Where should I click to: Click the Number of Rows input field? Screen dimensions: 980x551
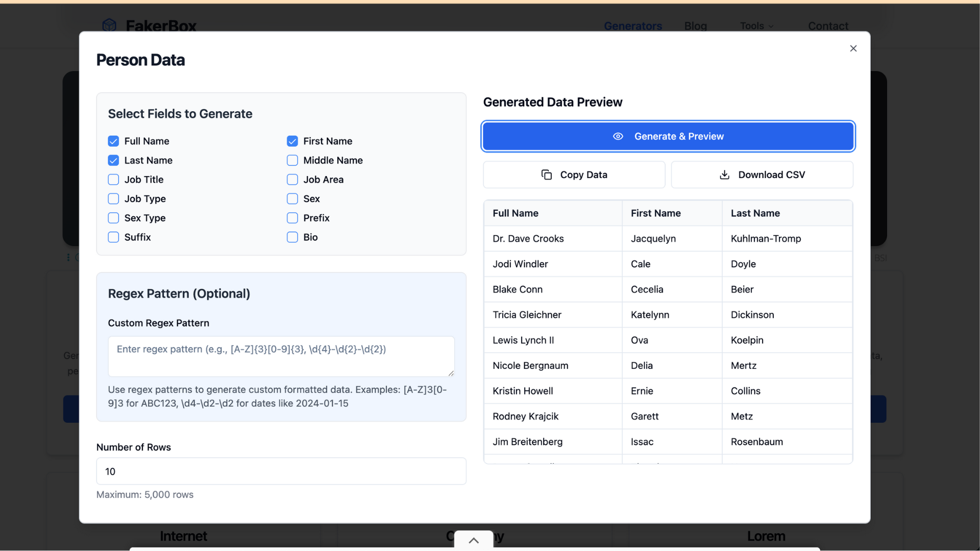[x=281, y=471]
